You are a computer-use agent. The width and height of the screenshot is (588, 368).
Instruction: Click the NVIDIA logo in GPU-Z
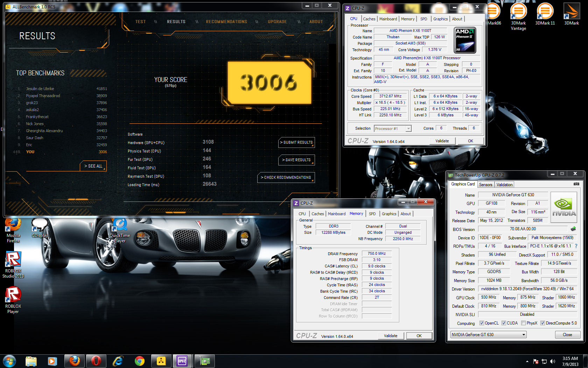[x=564, y=207]
